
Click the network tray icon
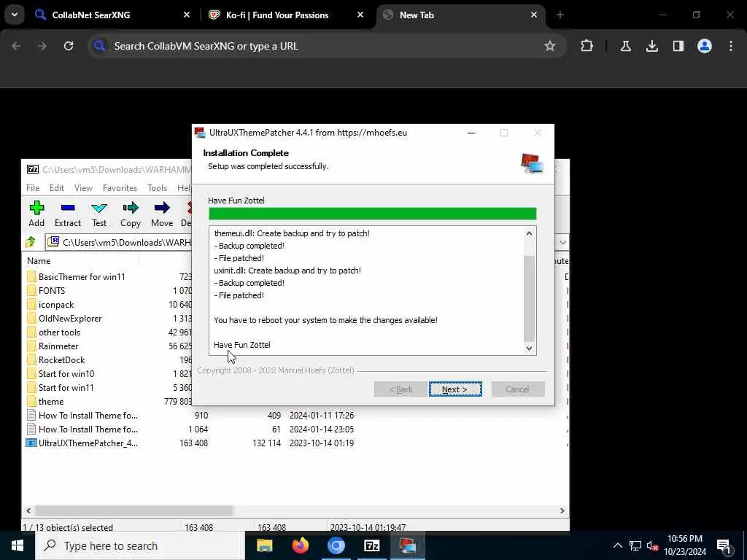tap(635, 545)
